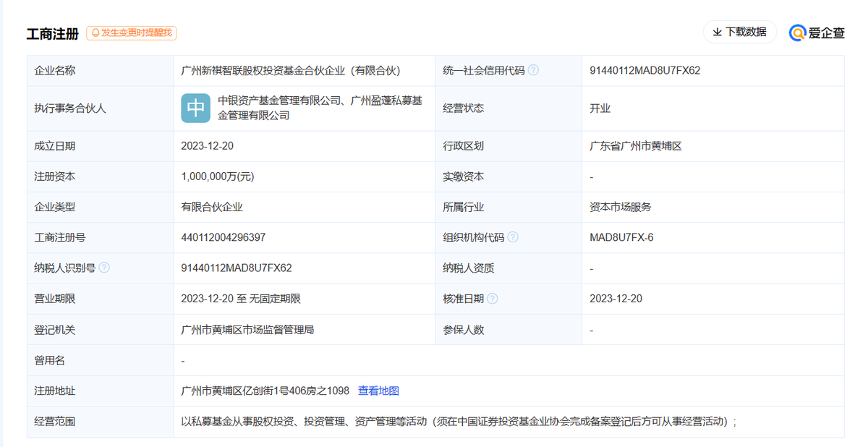The width and height of the screenshot is (868, 447).
Task: Click the 注册地址 label cell
Action: 101,391
